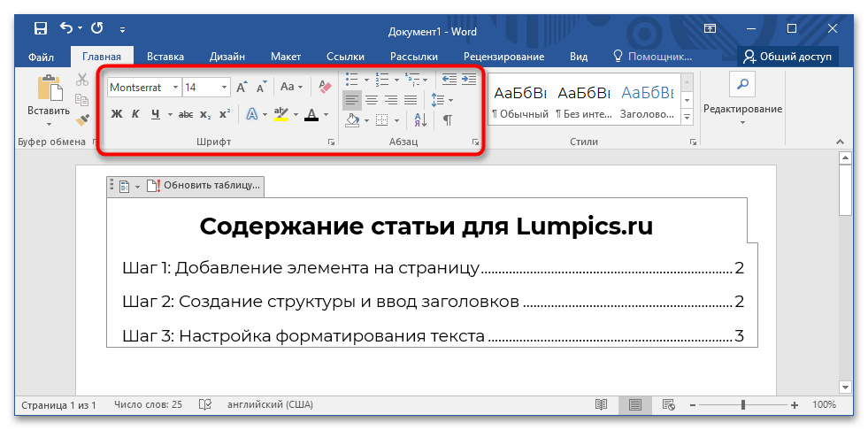This screenshot has width=868, height=430.
Task: Click the Обновить таблицу button
Action: tap(204, 186)
